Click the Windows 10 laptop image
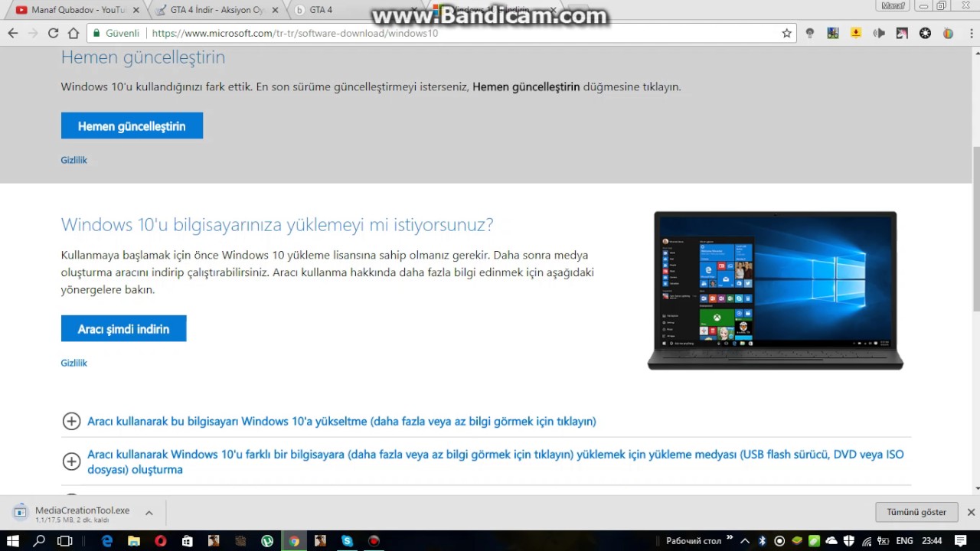 [775, 291]
